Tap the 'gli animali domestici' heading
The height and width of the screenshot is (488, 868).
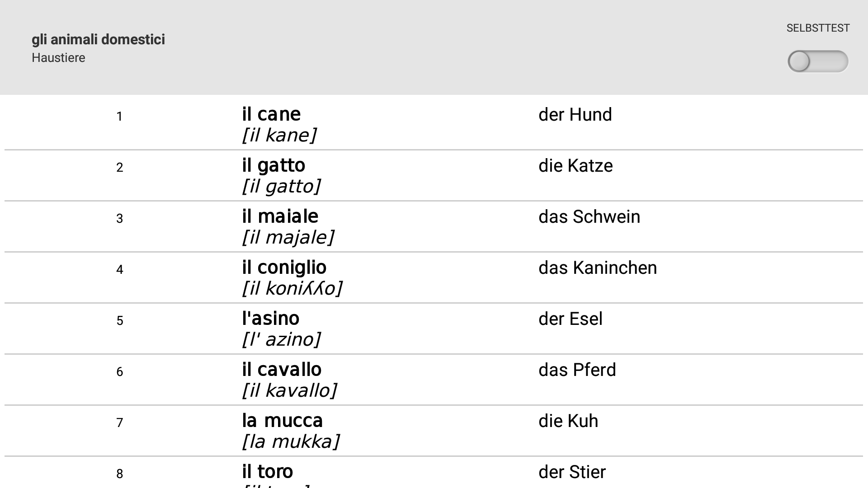pos(98,40)
